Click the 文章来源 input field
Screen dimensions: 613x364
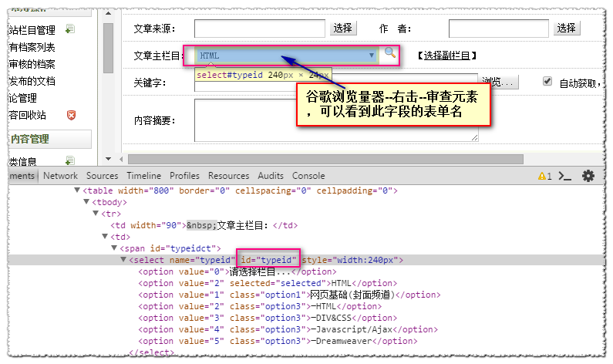coord(260,29)
